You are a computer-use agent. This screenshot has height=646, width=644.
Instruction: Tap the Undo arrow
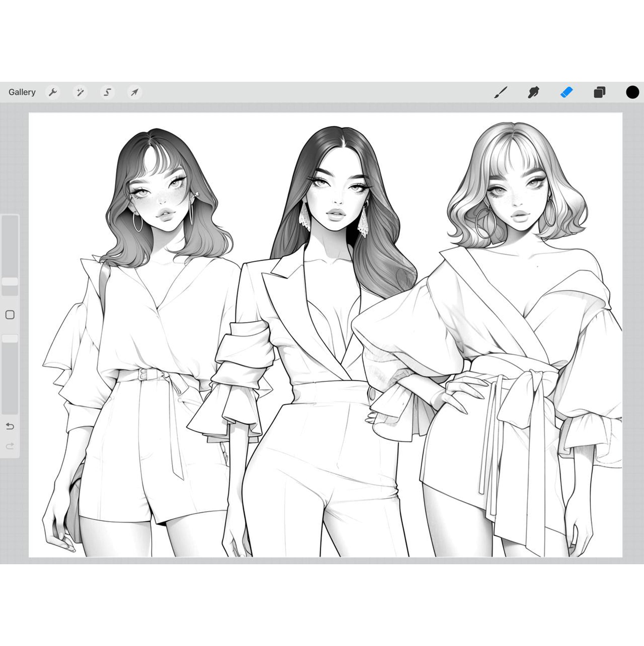click(10, 426)
